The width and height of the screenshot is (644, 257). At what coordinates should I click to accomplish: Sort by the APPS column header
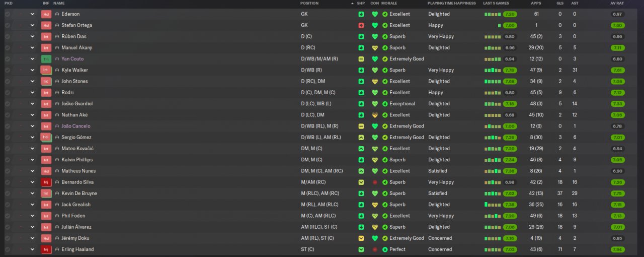(536, 3)
